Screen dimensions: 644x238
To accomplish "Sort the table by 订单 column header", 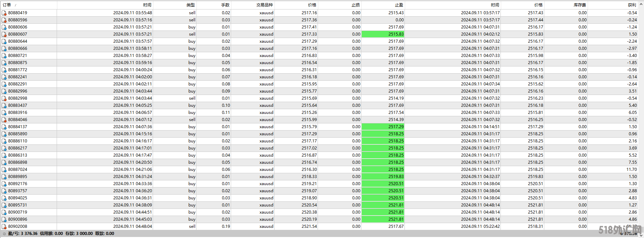I will click(x=7, y=5).
